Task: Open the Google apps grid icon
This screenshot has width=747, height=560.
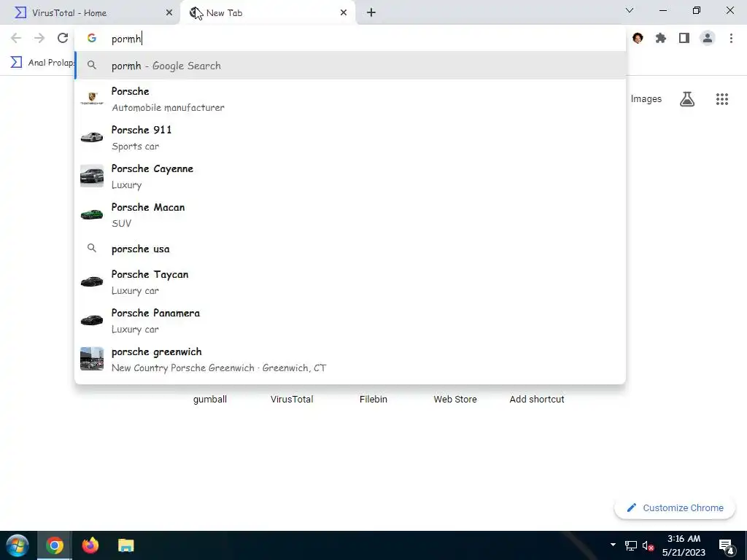Action: (722, 99)
